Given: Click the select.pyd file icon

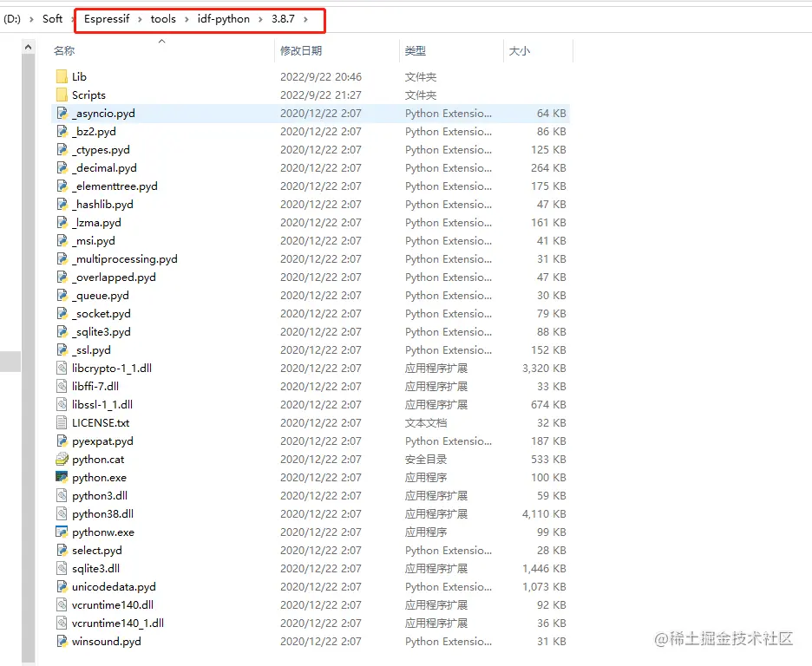Looking at the screenshot, I should 62,550.
